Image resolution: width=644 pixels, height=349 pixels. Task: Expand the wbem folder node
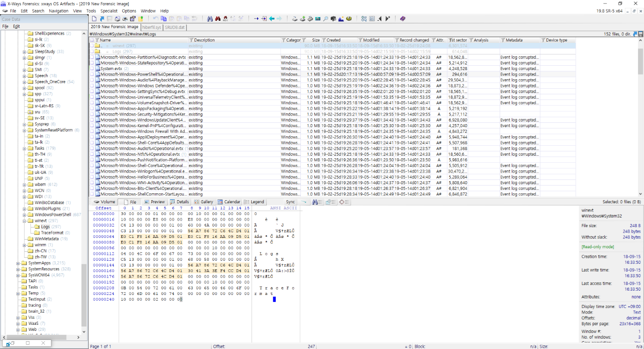coord(24,185)
